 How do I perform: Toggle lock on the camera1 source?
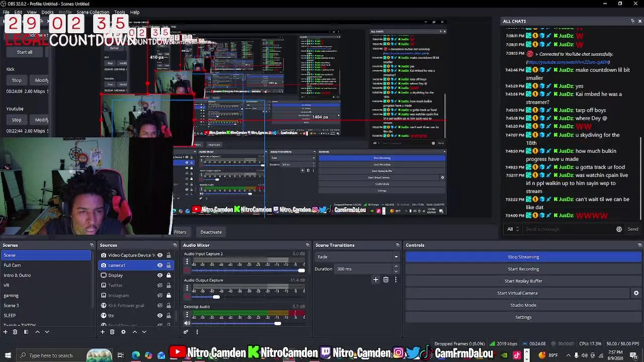click(x=169, y=265)
